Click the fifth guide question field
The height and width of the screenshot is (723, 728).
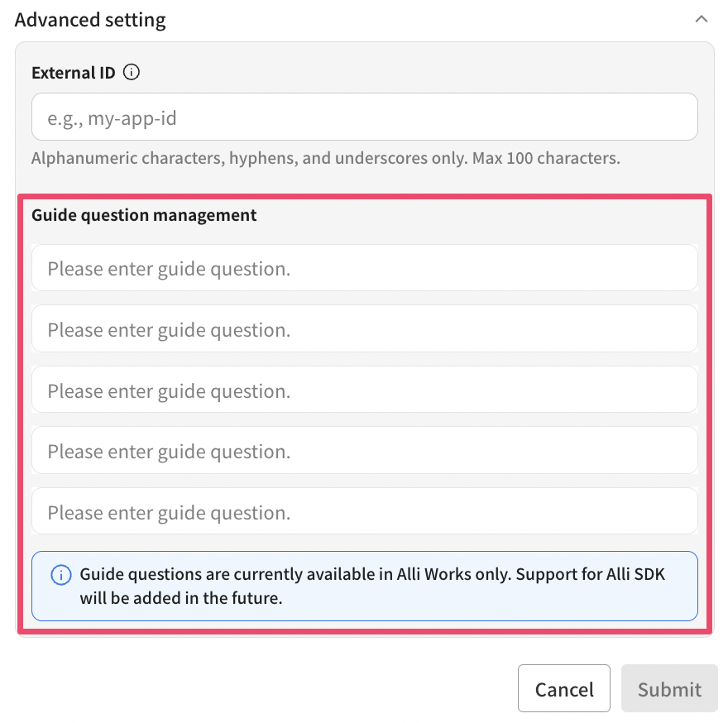364,512
